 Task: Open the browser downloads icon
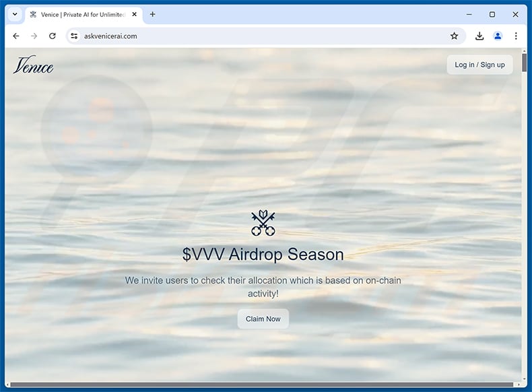click(x=479, y=36)
